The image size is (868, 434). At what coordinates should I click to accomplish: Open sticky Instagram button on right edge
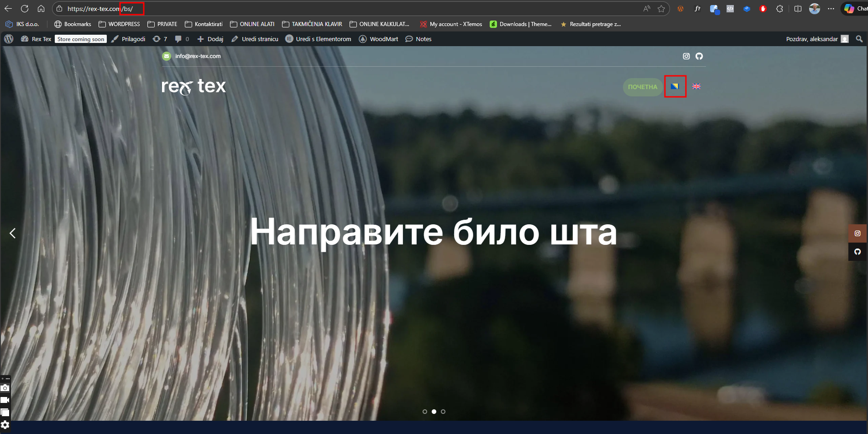(858, 233)
